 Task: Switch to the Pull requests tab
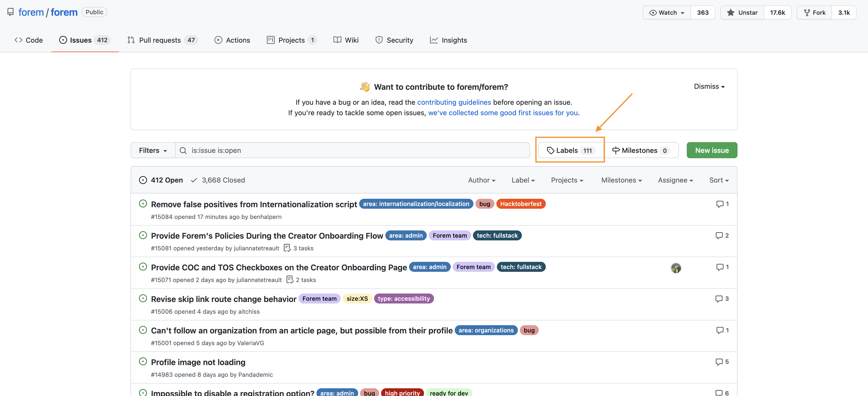(160, 40)
